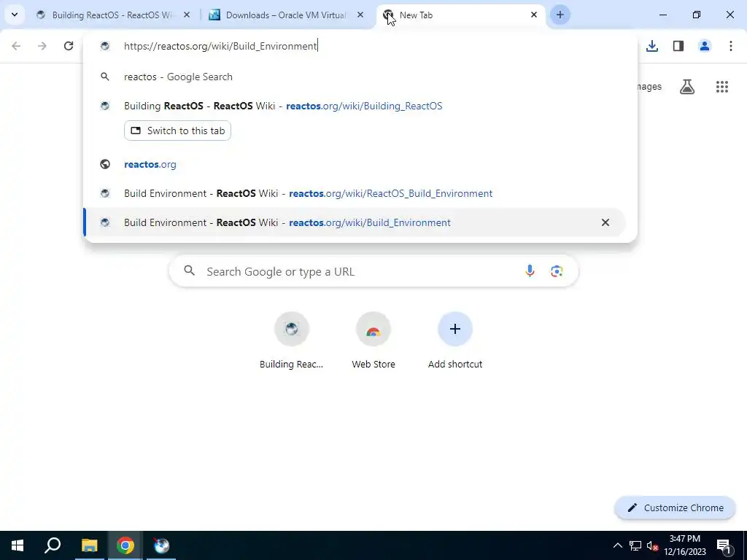Click the Chrome taskbar icon
The image size is (747, 560).
(125, 545)
